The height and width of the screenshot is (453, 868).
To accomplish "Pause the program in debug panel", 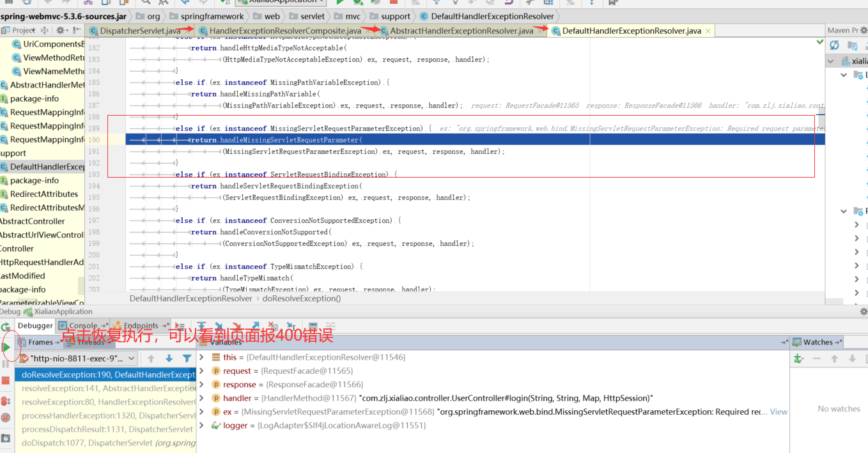I will (6, 364).
